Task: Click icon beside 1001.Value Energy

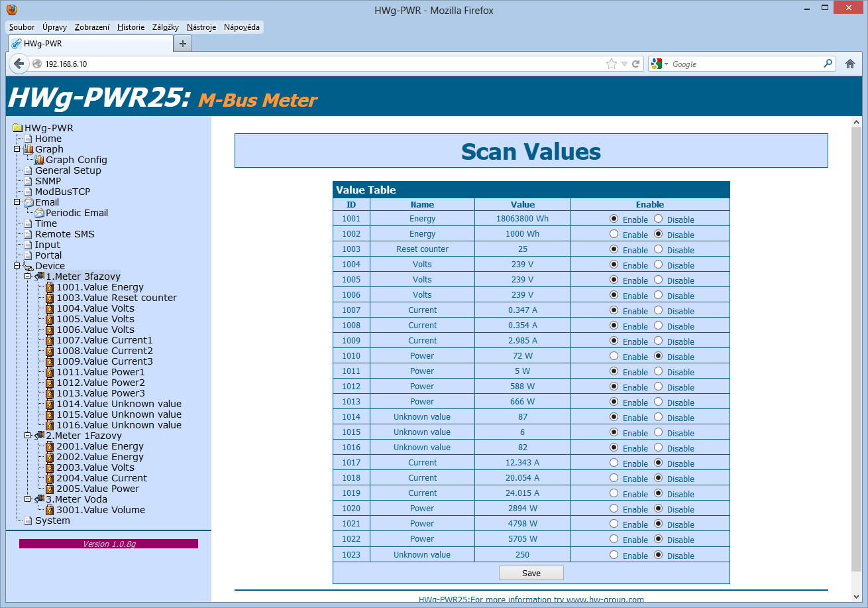Action: [x=50, y=287]
